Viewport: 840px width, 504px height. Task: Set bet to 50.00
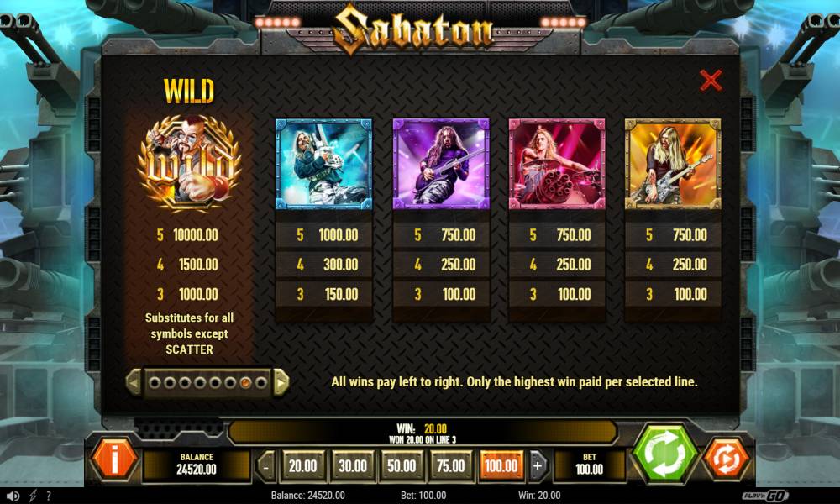(x=402, y=466)
